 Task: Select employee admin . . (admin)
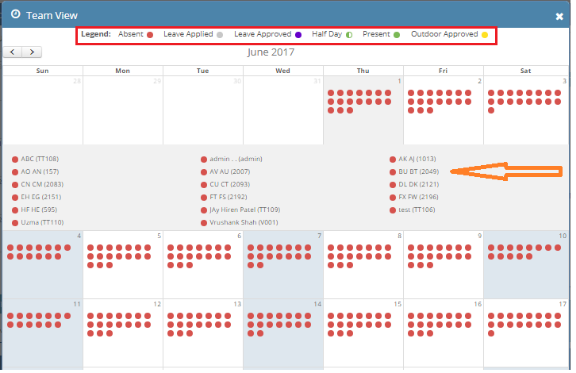236,159
